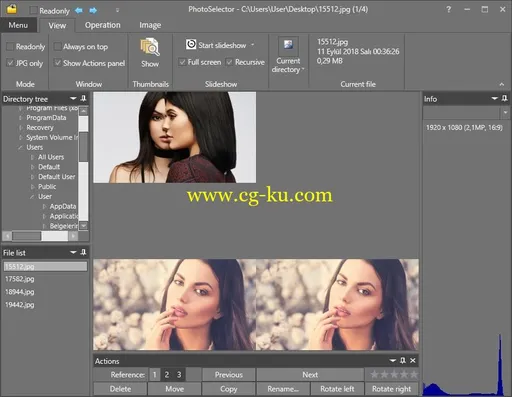
Task: Pin the Actions panel
Action: coord(403,361)
